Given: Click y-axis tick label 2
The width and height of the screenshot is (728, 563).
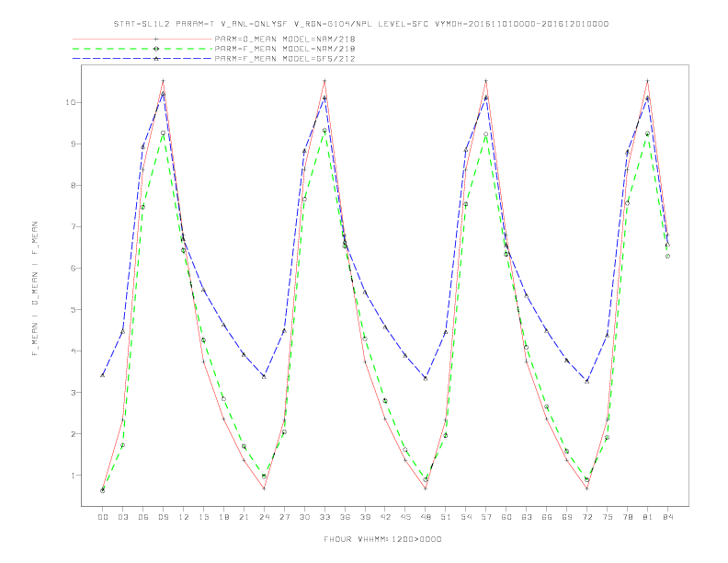Looking at the screenshot, I should pos(74,434).
